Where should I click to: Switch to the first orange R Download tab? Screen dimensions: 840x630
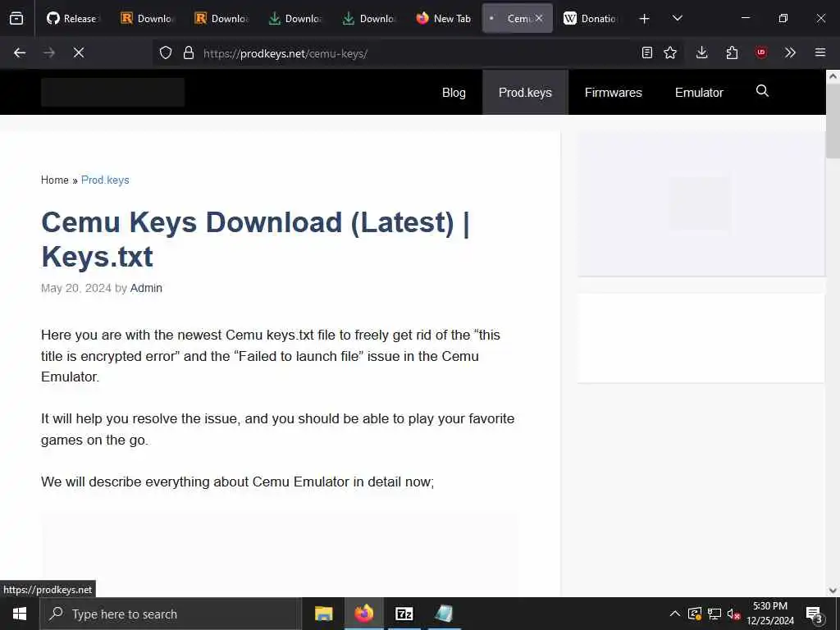pyautogui.click(x=147, y=18)
